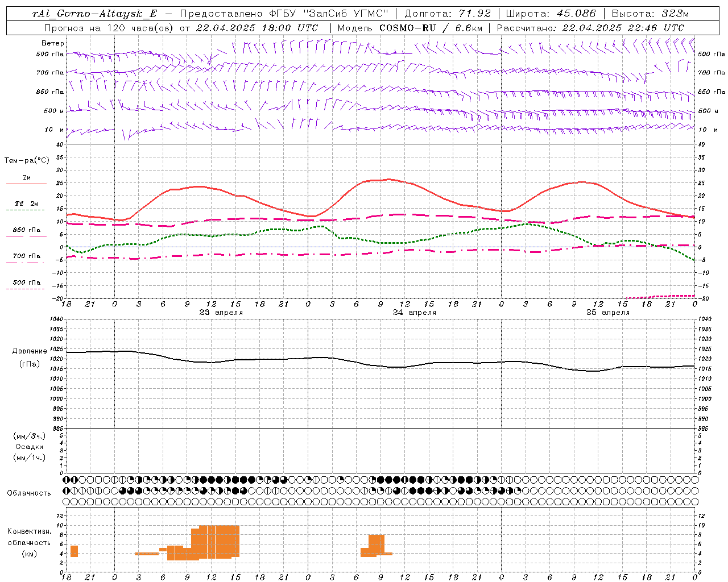Click the Td 2м dew point legend entry
The width and height of the screenshot is (728, 582).
27,203
